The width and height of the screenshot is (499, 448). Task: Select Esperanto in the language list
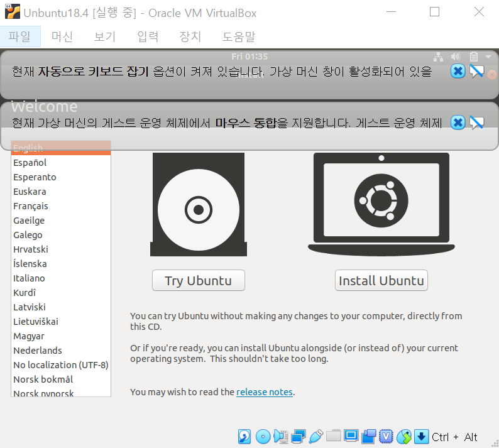[x=61, y=177]
